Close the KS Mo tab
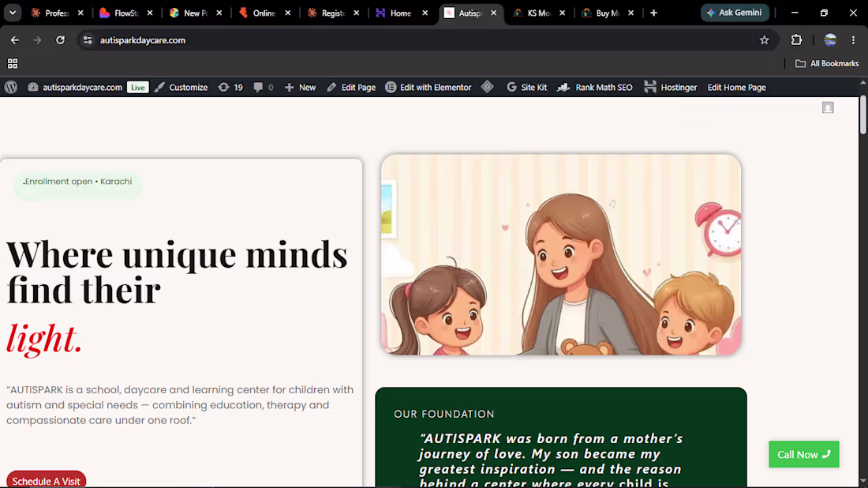Screen dimensions: 868x488 coord(562,13)
